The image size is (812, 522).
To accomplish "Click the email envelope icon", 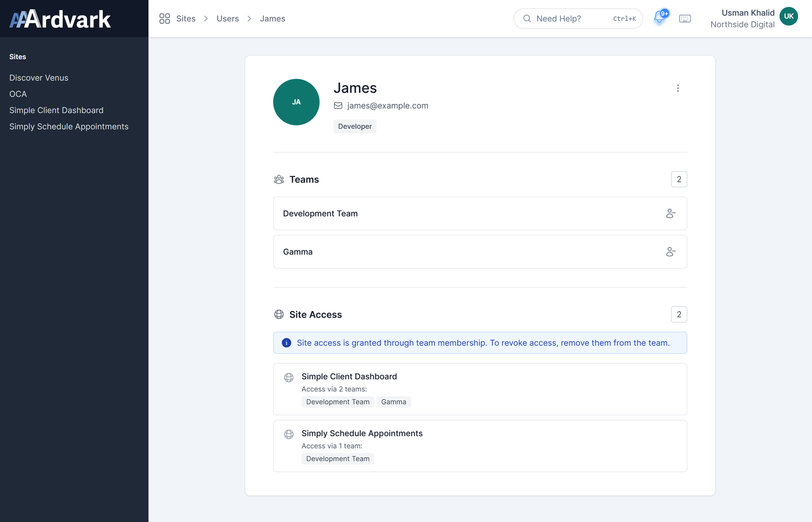I will 338,106.
